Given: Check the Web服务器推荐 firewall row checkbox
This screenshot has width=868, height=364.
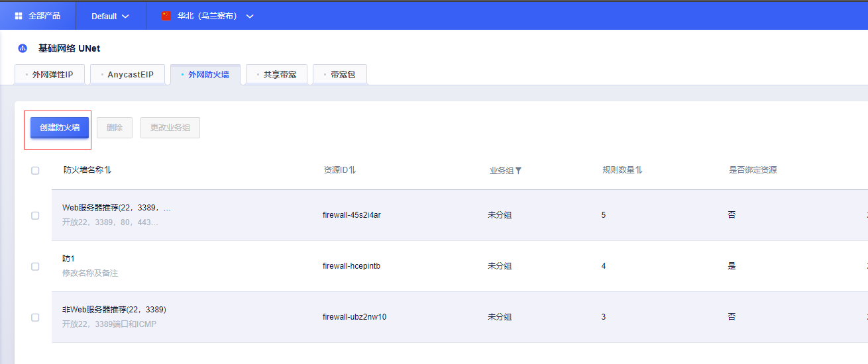Looking at the screenshot, I should tap(35, 215).
